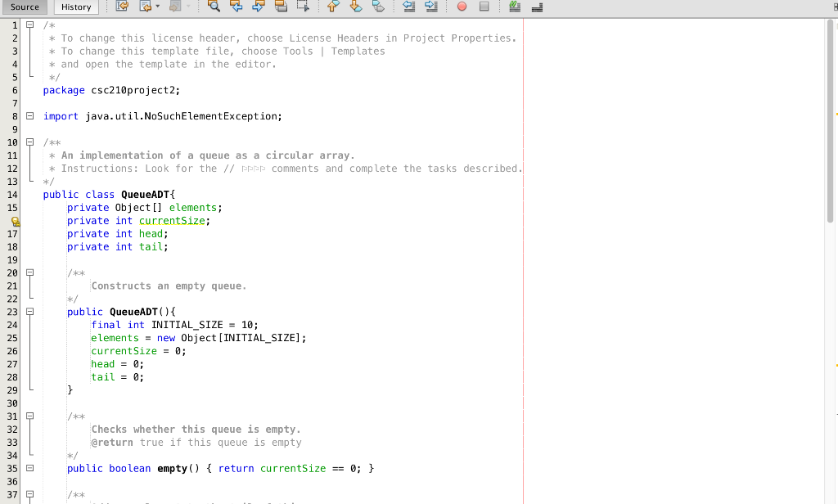Jump to Last Edit Location
This screenshot has height=504, width=838.
119,7
